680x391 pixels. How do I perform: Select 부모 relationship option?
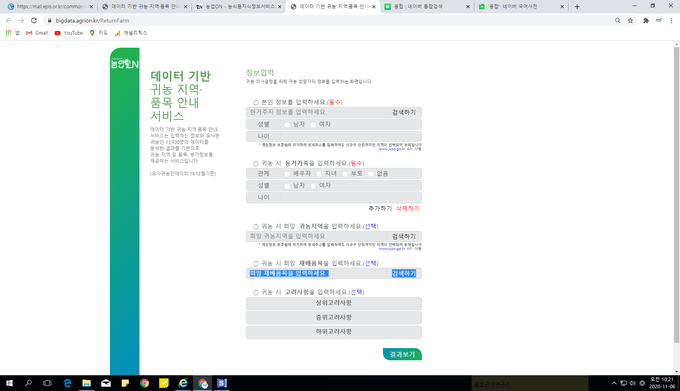[x=345, y=174]
